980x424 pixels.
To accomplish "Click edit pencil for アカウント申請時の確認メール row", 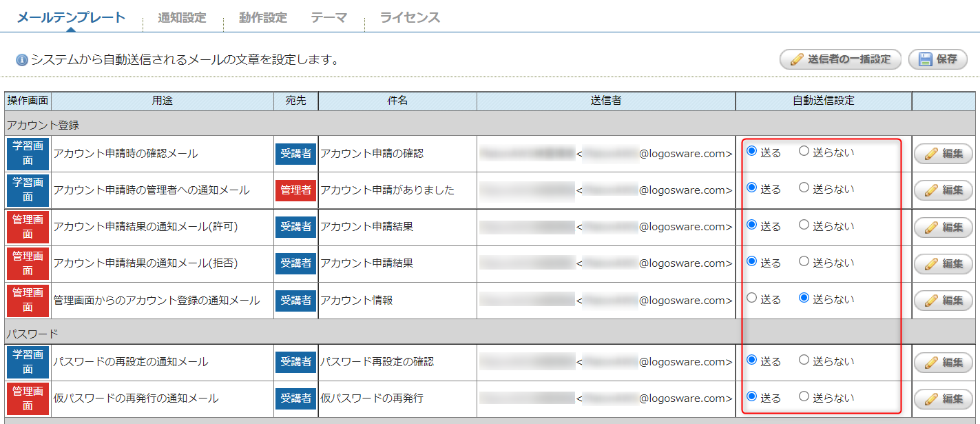I will tap(932, 154).
